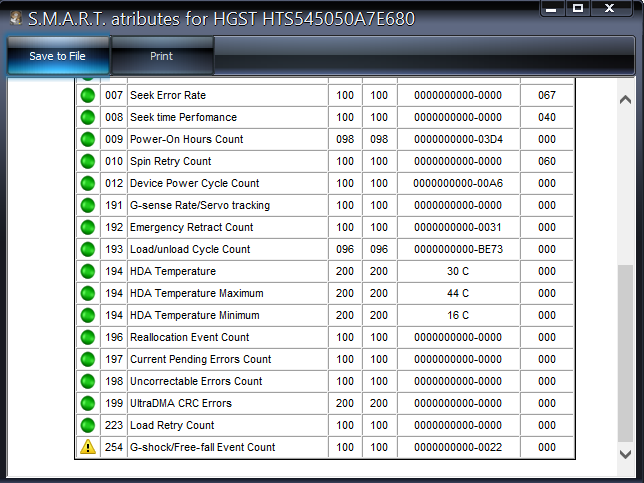Close the S.M.A.R.T. attributes window
Image resolution: width=644 pixels, height=483 pixels.
(610, 8)
